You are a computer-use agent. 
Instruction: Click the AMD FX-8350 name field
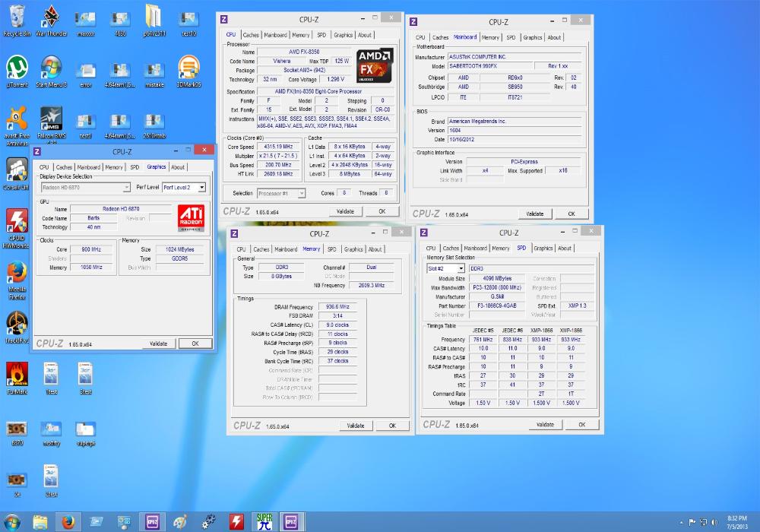(x=304, y=52)
